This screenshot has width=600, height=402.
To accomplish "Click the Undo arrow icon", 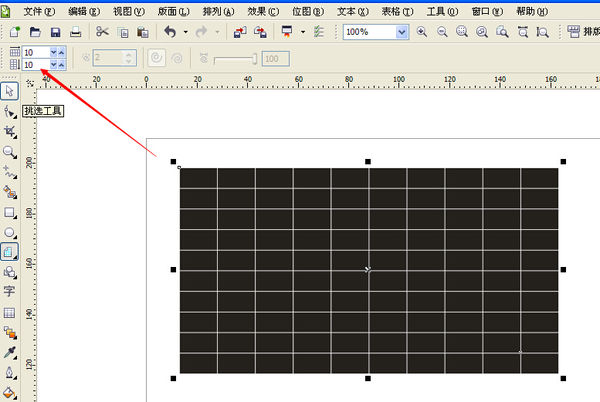I will (170, 32).
